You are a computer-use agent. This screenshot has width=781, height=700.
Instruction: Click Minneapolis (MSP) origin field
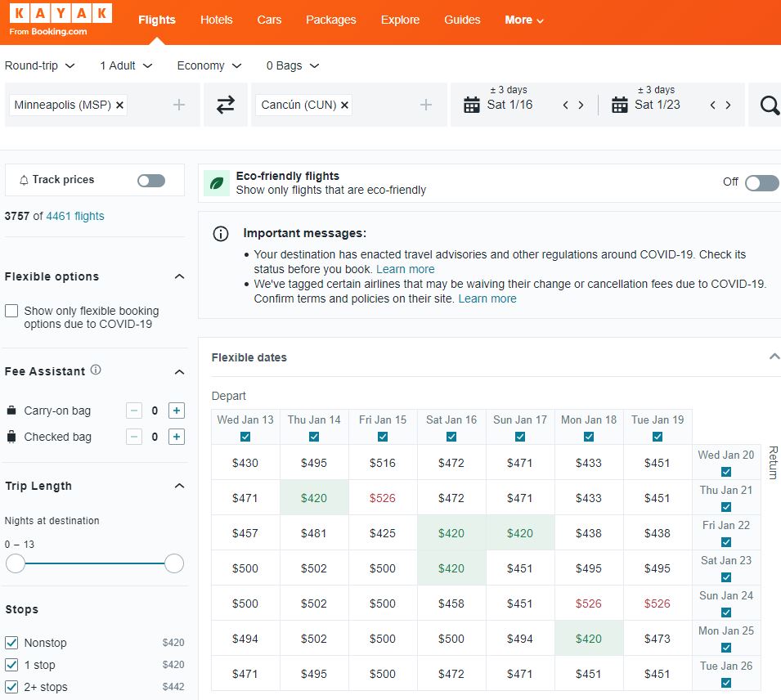coord(102,105)
